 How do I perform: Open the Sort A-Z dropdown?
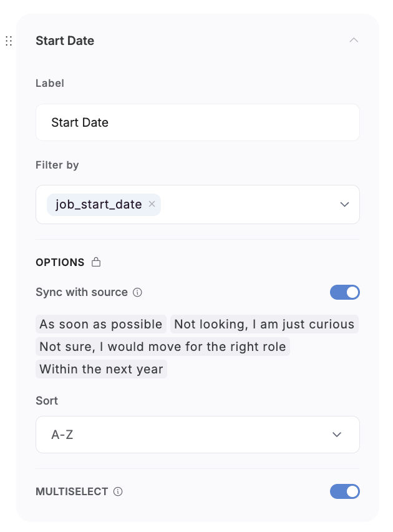197,435
